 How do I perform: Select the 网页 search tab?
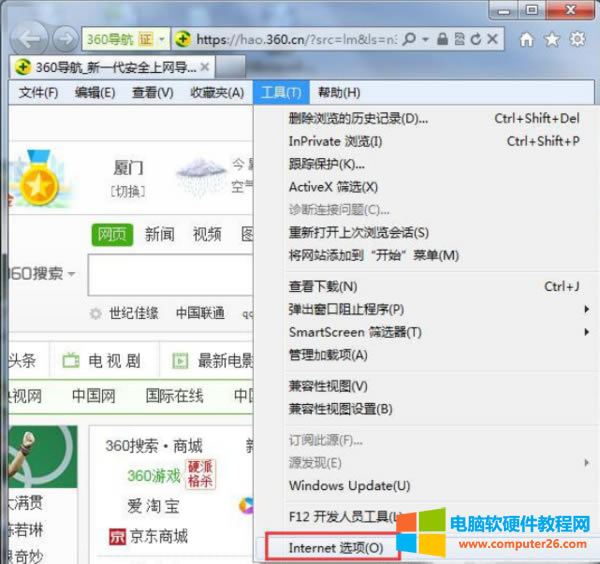[112, 235]
